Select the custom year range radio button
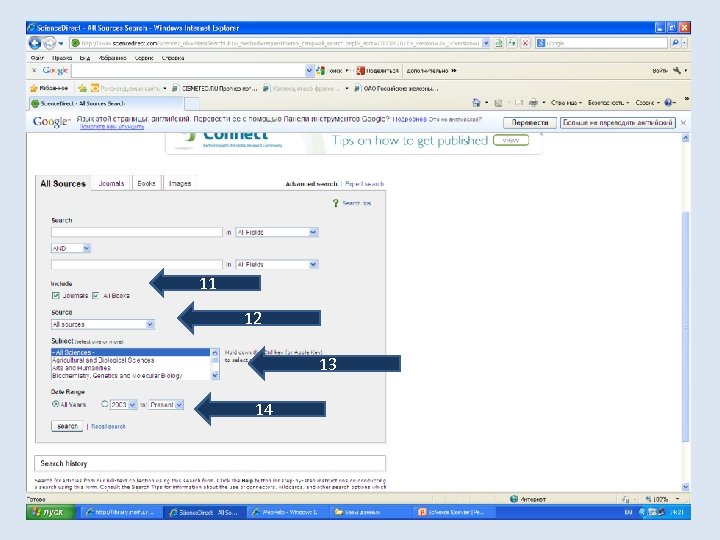720x540 pixels. [x=105, y=404]
